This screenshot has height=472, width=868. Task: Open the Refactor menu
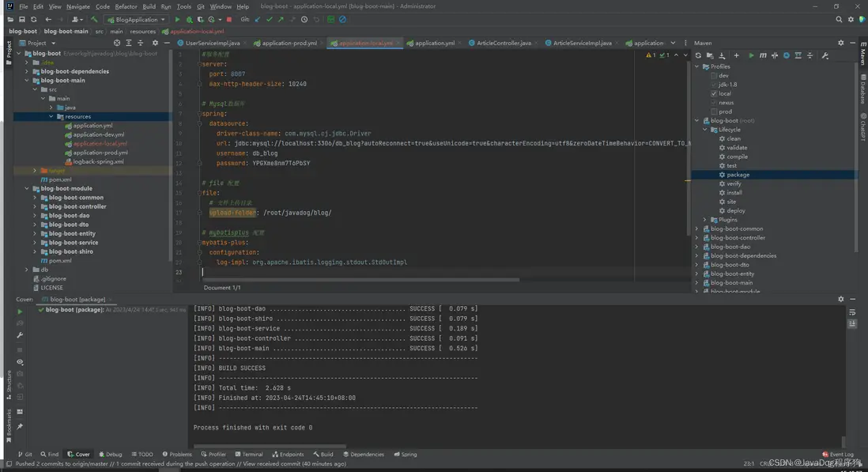[126, 6]
